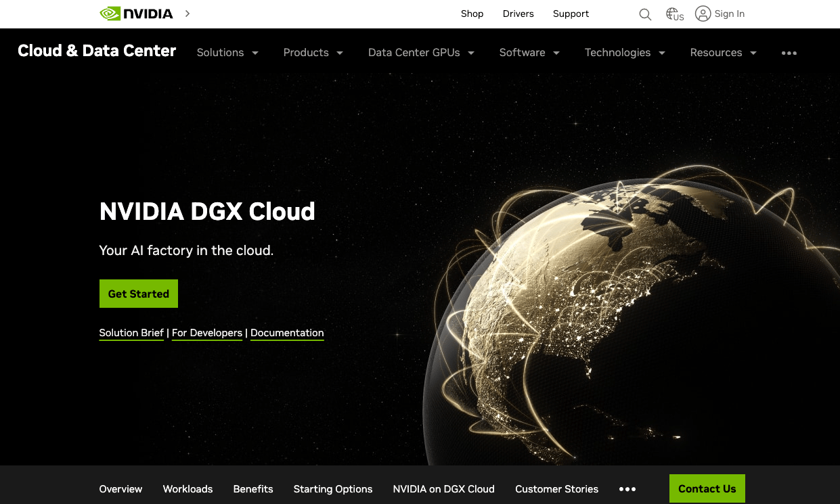Go to the Starting Options section tab
Image resolution: width=840 pixels, height=504 pixels.
click(x=333, y=489)
